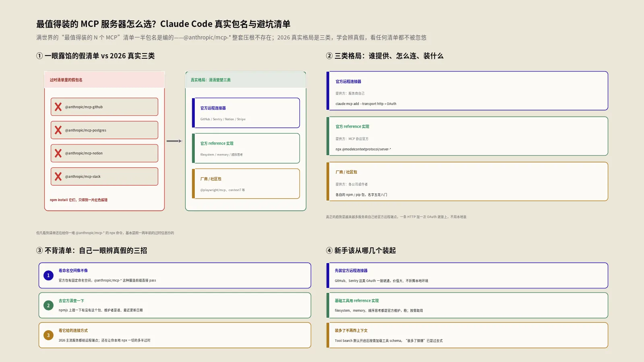Click the text '@anthropic/mcp-github'
Screen dimensions: 644x362
click(84, 107)
